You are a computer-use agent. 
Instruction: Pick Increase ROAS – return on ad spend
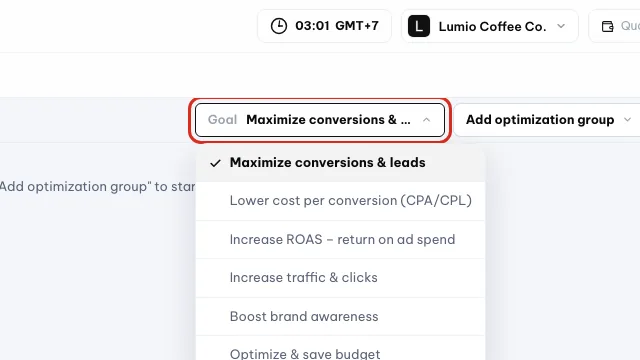pos(340,240)
